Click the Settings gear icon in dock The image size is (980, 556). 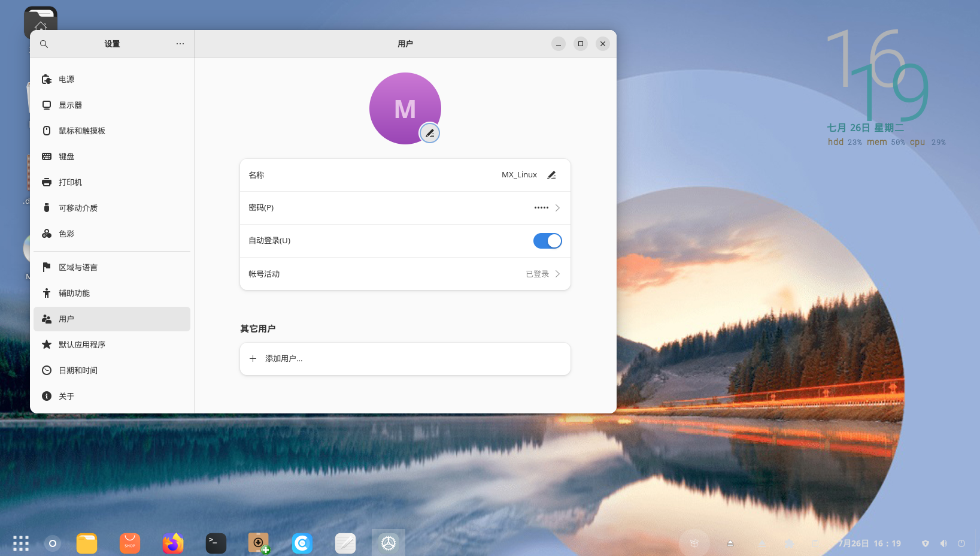[389, 543]
